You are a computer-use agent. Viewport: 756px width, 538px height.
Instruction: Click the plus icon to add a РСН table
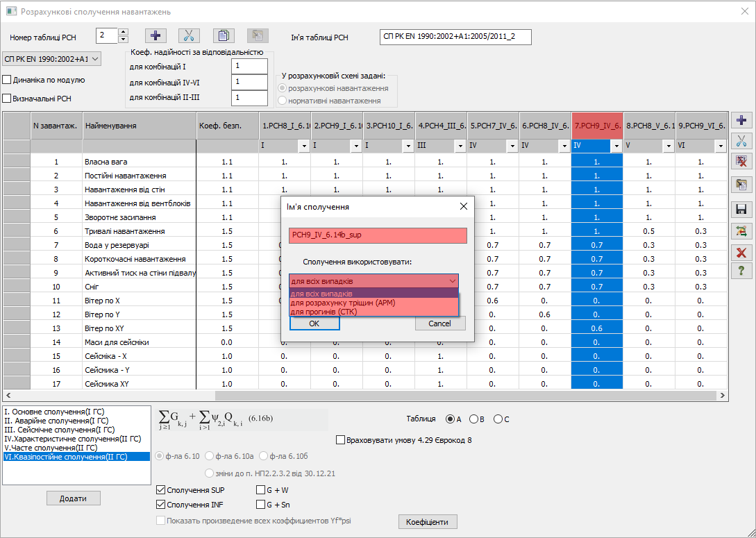pos(156,36)
